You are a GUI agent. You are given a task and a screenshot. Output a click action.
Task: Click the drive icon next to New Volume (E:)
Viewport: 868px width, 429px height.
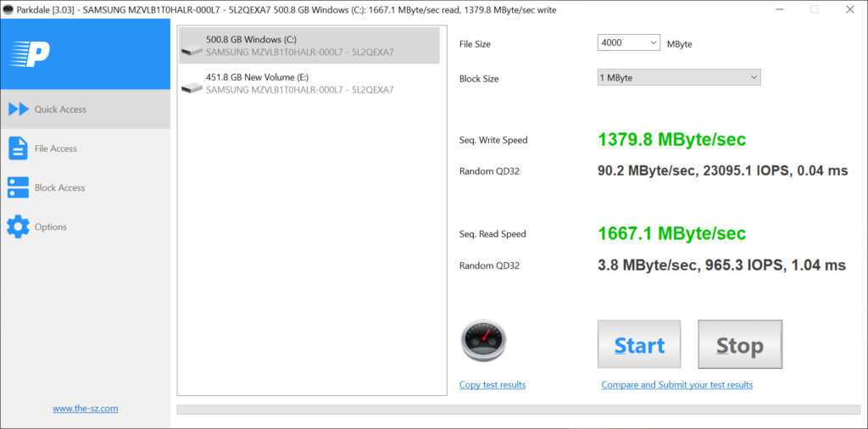tap(192, 87)
